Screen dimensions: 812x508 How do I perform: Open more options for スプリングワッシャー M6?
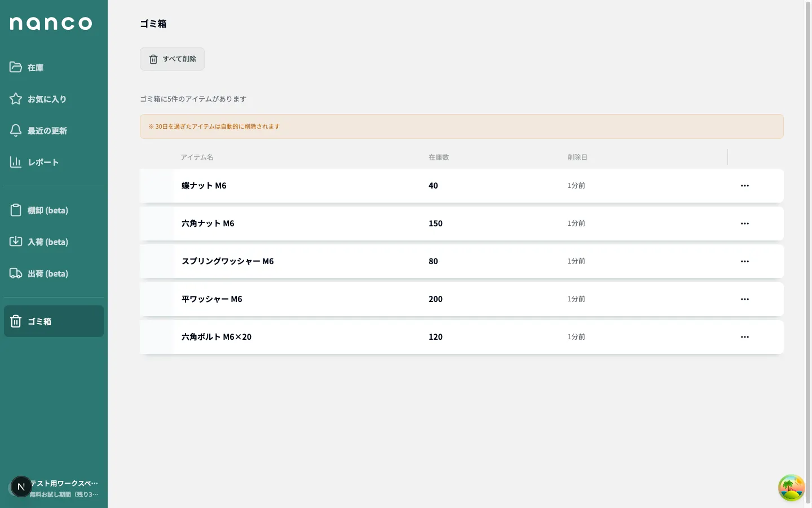pos(745,261)
